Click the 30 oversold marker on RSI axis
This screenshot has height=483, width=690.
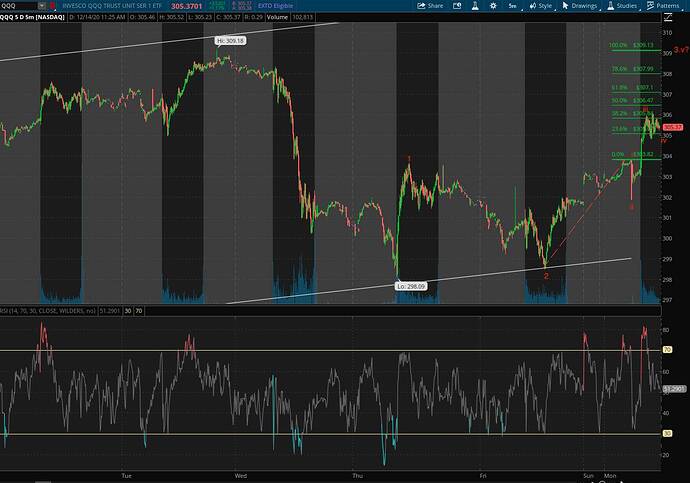click(x=668, y=434)
